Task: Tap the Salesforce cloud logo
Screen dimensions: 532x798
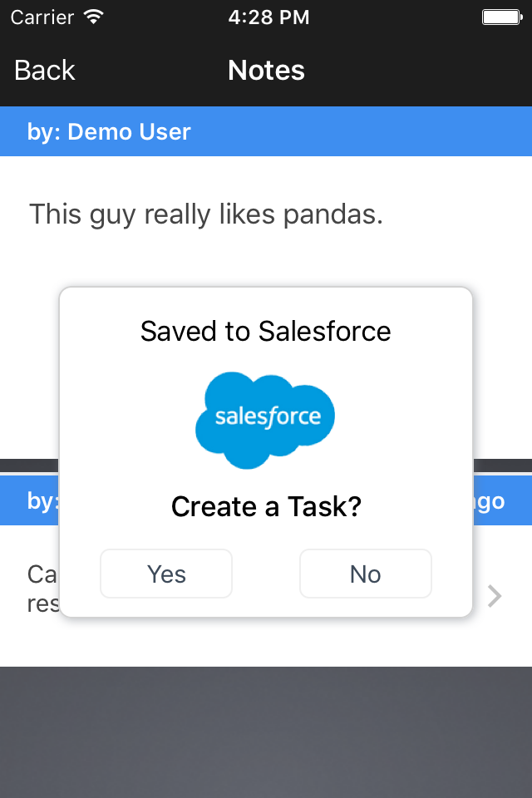Action: tap(265, 418)
